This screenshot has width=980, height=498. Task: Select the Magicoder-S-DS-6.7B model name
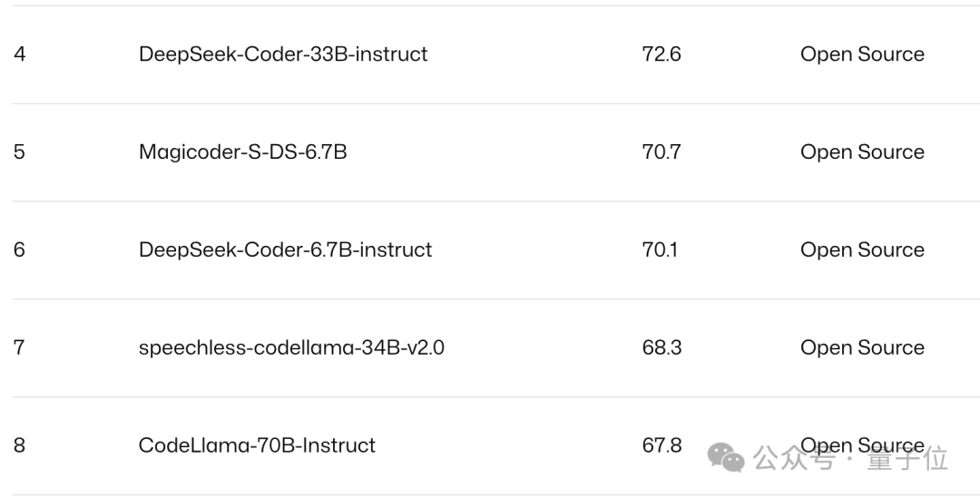[x=243, y=152]
